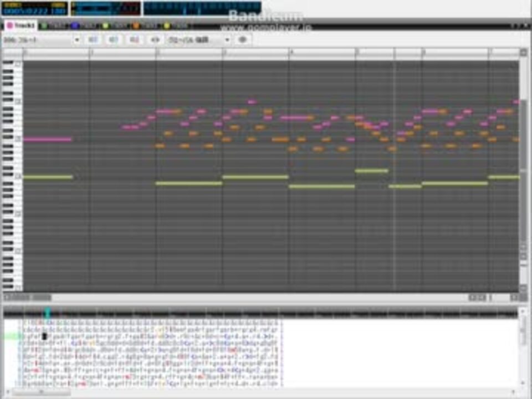The width and height of the screenshot is (532, 399).
Task: Click the MML editor vertical scrollbar thumb
Action: (x=523, y=331)
